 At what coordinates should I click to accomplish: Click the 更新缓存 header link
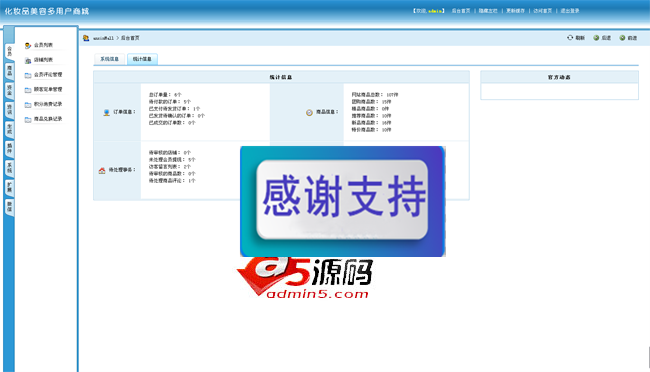515,11
